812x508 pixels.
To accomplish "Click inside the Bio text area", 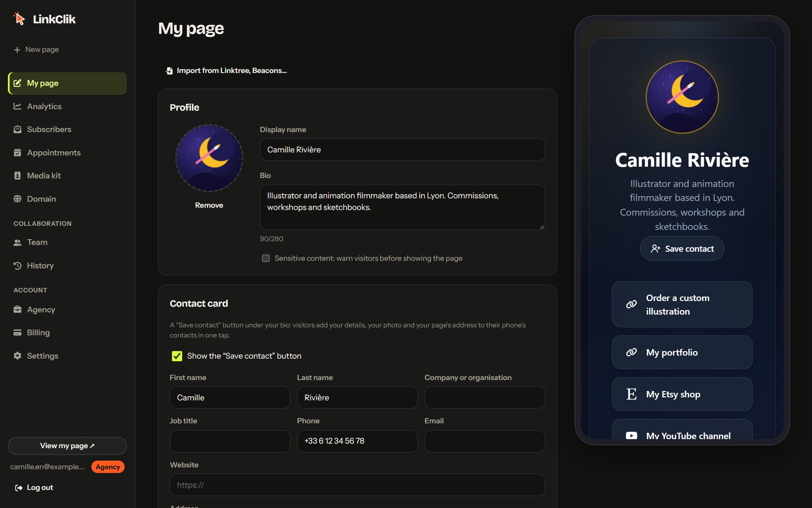I will click(402, 207).
